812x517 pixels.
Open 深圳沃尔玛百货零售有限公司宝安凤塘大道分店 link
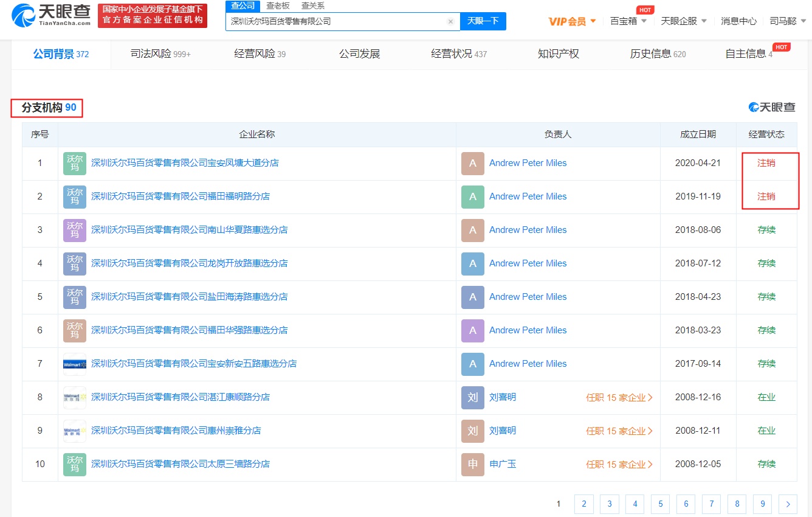click(x=185, y=163)
